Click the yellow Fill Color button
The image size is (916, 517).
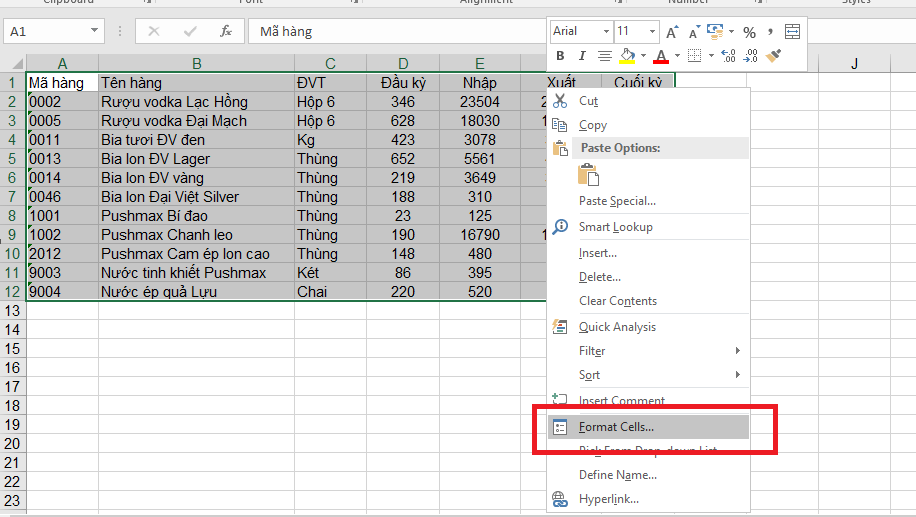pyautogui.click(x=627, y=56)
